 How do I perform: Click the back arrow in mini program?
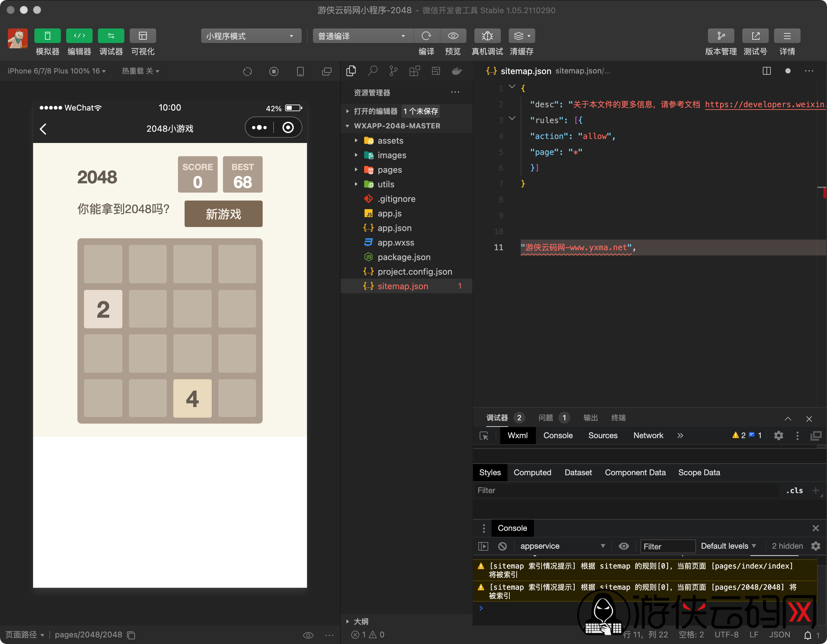coord(43,129)
